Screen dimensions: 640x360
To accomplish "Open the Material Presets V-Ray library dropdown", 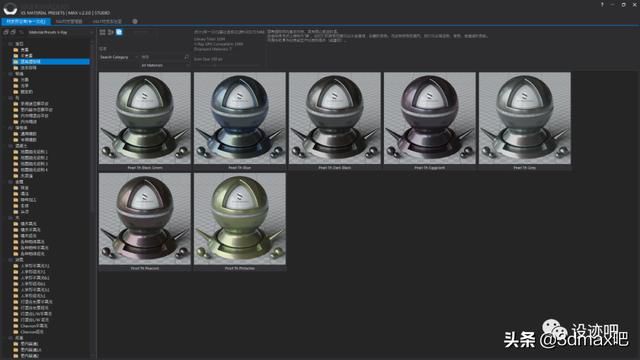I will [60, 32].
